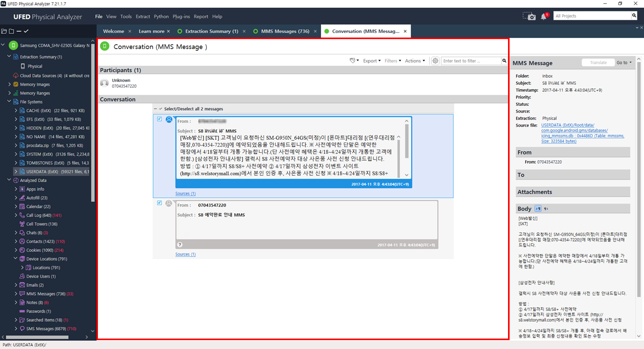
Task: Open the Go to dropdown
Action: point(624,63)
